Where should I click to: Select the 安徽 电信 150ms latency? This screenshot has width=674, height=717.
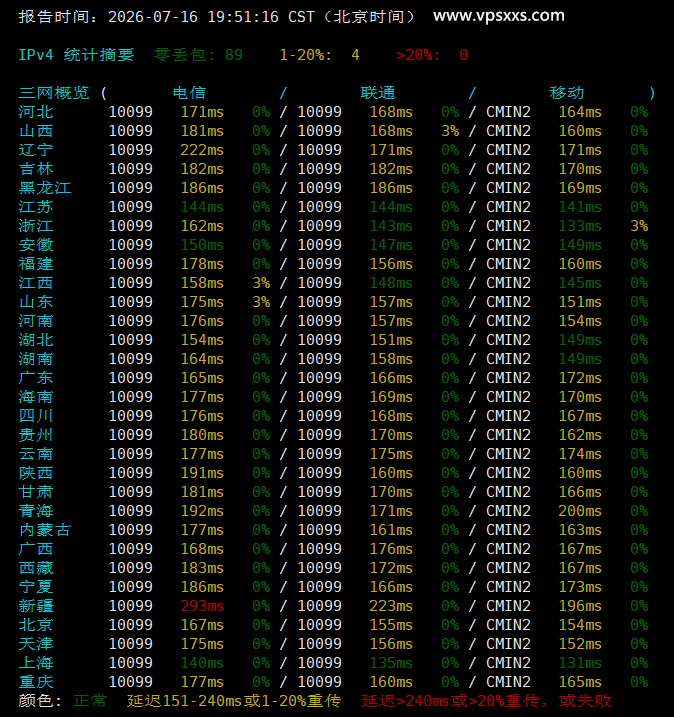(202, 245)
